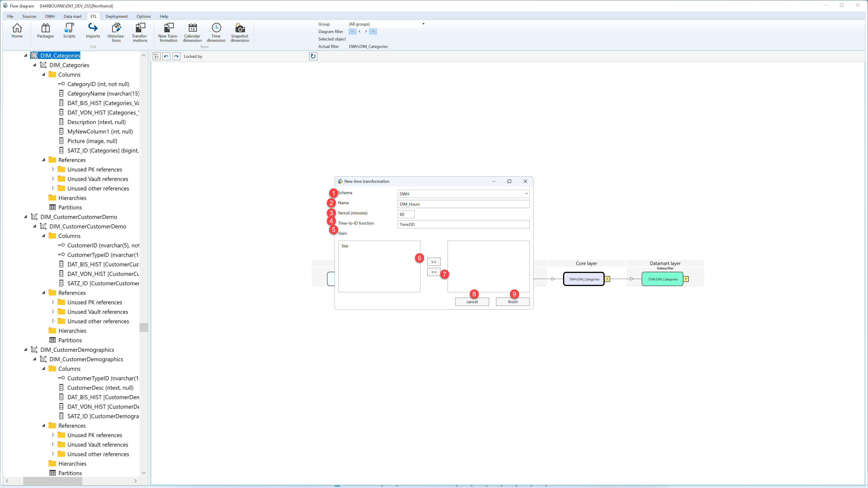The height and width of the screenshot is (488, 868).
Task: Switch to the DWH tab
Action: pyautogui.click(x=50, y=16)
